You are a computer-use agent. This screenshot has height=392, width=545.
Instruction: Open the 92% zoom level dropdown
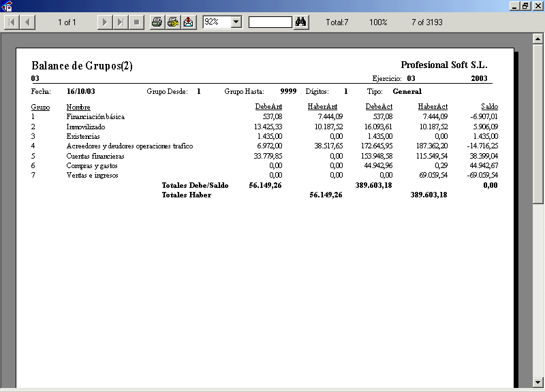(x=236, y=22)
